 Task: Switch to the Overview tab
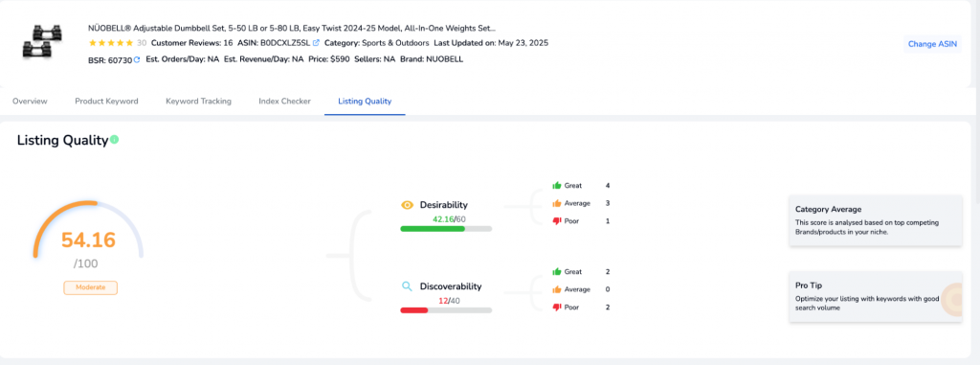[x=30, y=102]
